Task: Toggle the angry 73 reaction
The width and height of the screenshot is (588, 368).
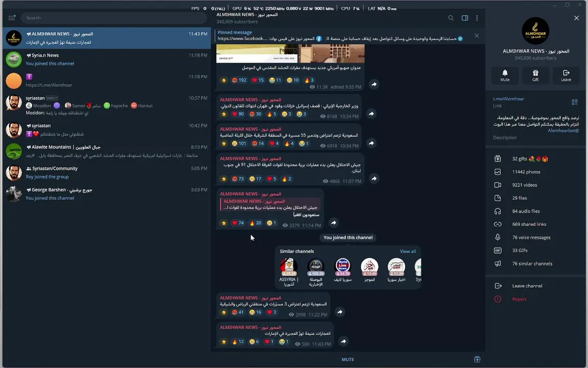Action: click(238, 179)
